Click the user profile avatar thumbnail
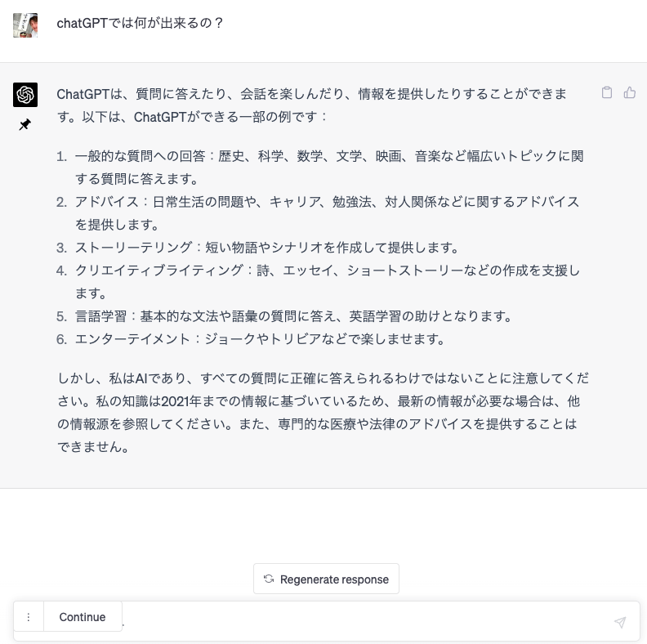The height and width of the screenshot is (644, 647). tap(25, 25)
